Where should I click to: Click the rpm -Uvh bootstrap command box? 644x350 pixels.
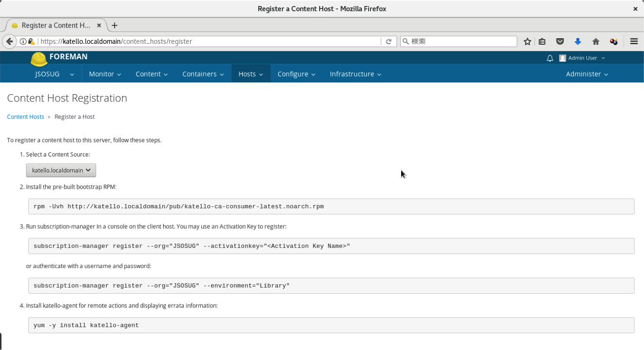point(331,206)
